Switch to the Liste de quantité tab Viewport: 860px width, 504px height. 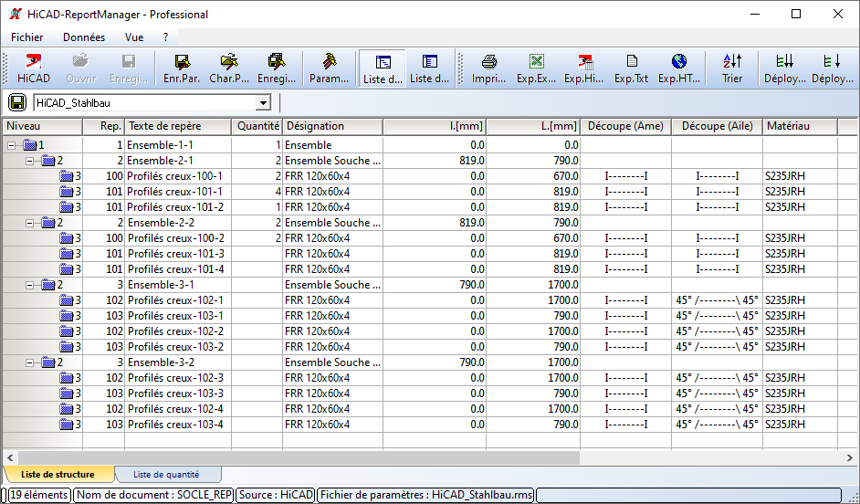coord(167,475)
